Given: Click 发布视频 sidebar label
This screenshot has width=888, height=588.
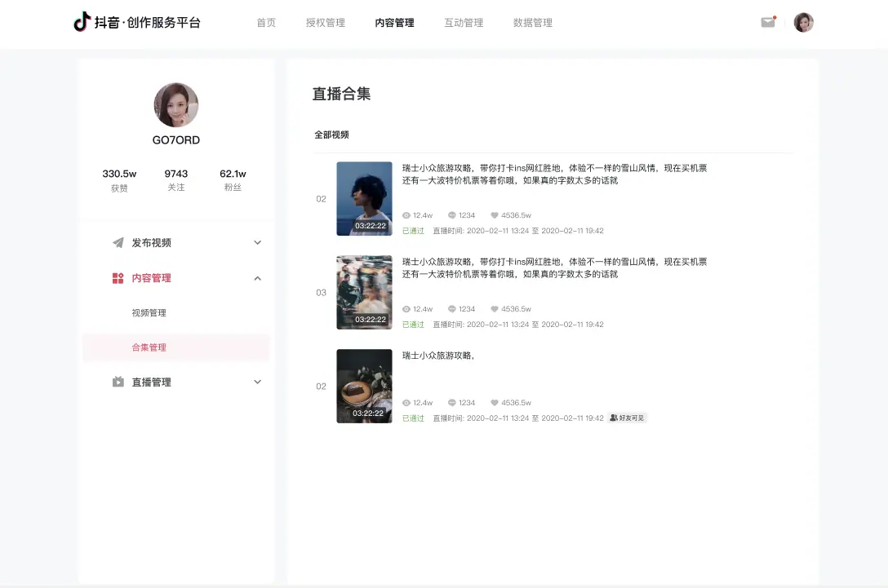Looking at the screenshot, I should pos(151,242).
